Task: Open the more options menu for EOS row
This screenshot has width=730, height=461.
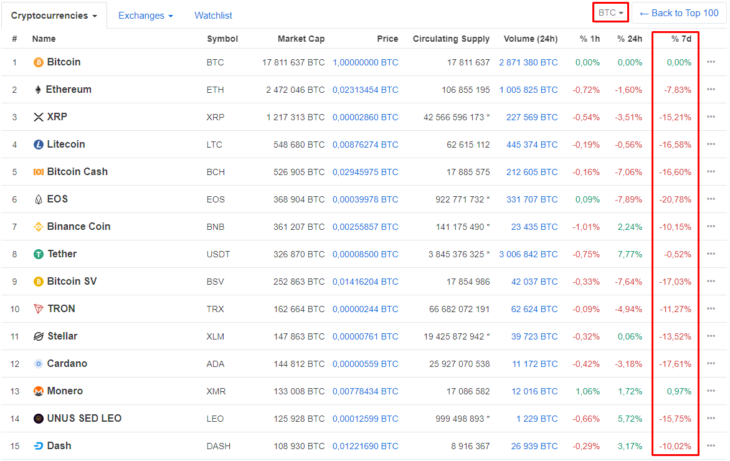Action: pos(711,199)
